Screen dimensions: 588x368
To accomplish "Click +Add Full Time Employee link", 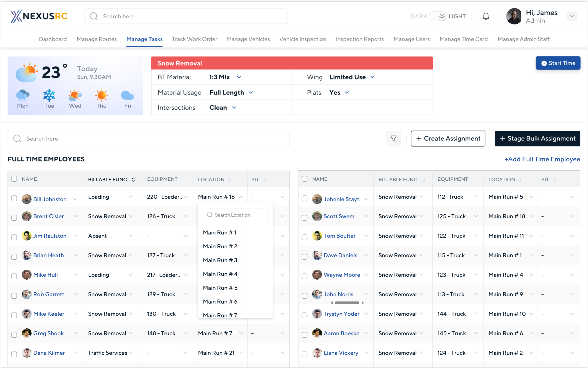I will click(542, 159).
